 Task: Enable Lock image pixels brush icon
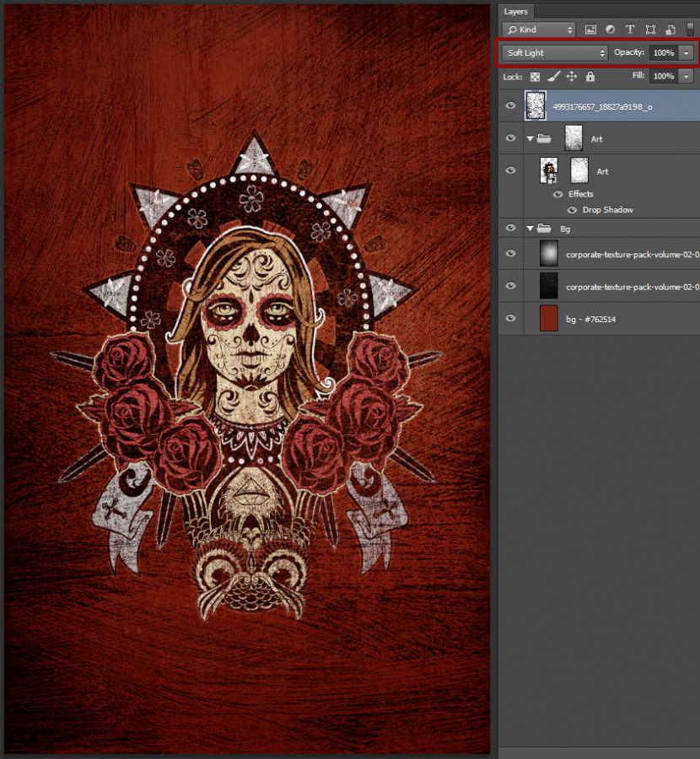[x=552, y=78]
